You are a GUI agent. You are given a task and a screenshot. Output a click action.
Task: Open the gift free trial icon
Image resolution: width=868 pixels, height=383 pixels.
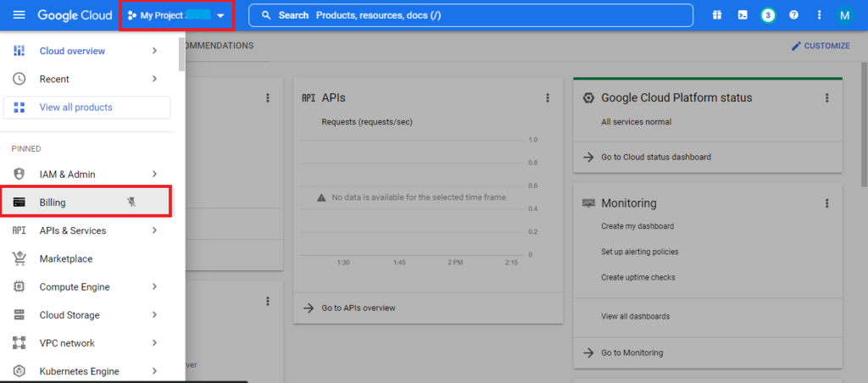click(x=717, y=15)
